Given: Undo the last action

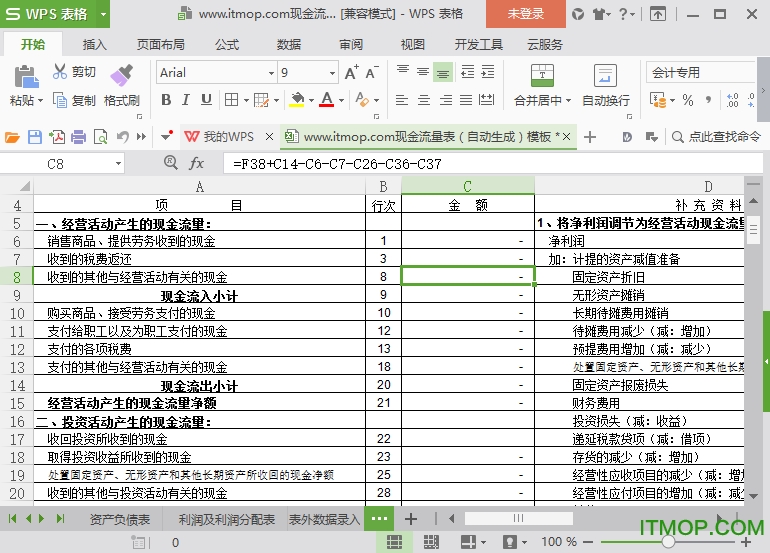Looking at the screenshot, I should click(x=123, y=137).
